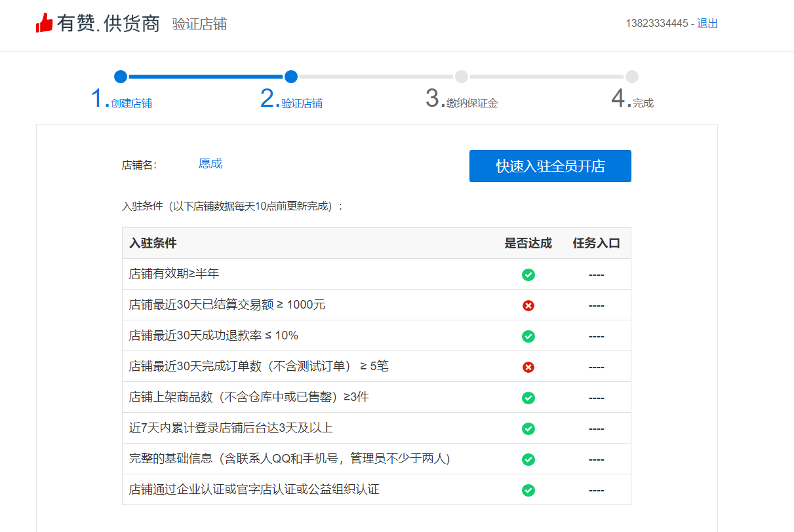Click the step 2 progress dot
Screen dimensions: 794x532
291,77
